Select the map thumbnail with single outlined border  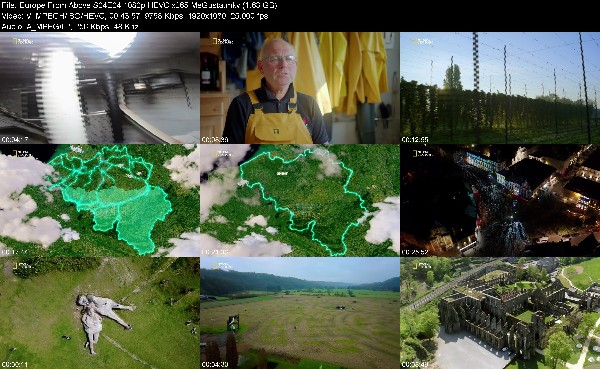pyautogui.click(x=300, y=200)
